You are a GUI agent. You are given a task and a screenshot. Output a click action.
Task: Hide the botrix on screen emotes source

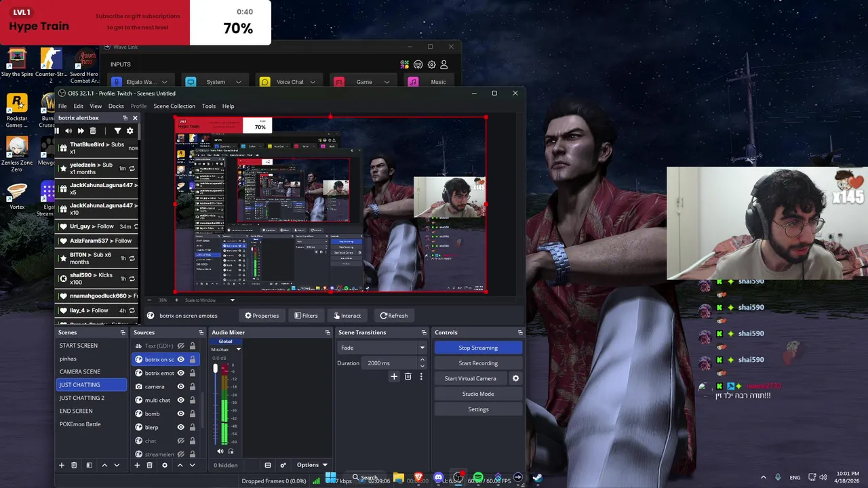(x=180, y=359)
